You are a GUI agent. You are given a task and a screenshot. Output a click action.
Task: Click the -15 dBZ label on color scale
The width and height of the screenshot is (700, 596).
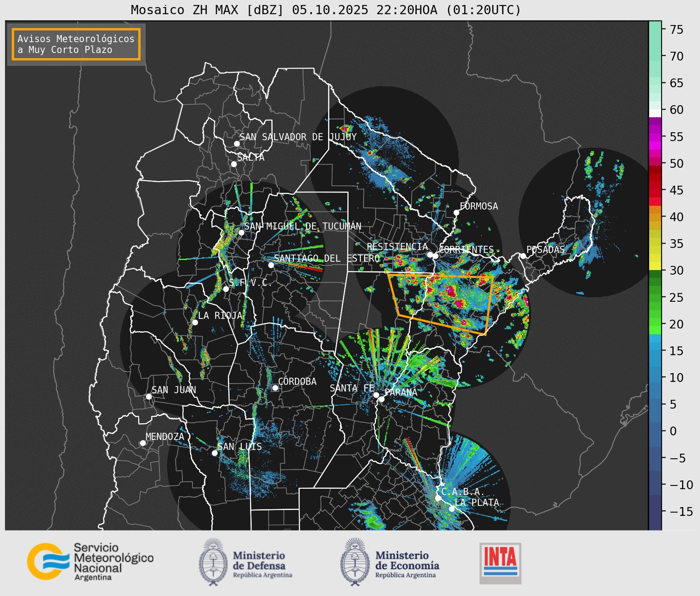pos(681,511)
